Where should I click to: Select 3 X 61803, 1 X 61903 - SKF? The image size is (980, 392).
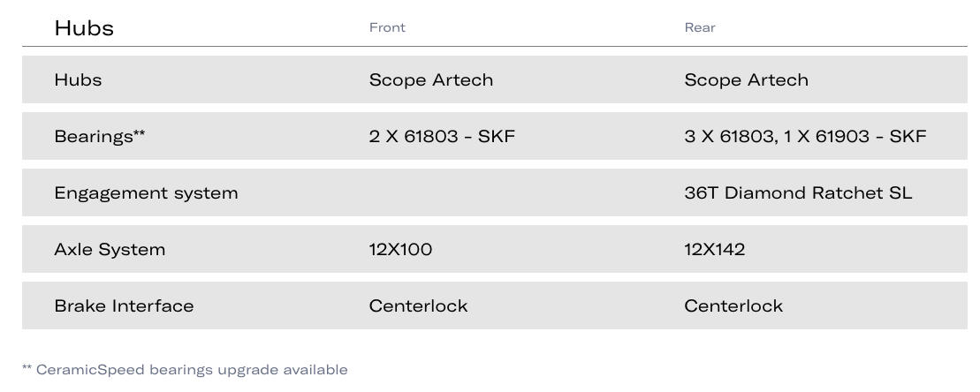coord(805,136)
